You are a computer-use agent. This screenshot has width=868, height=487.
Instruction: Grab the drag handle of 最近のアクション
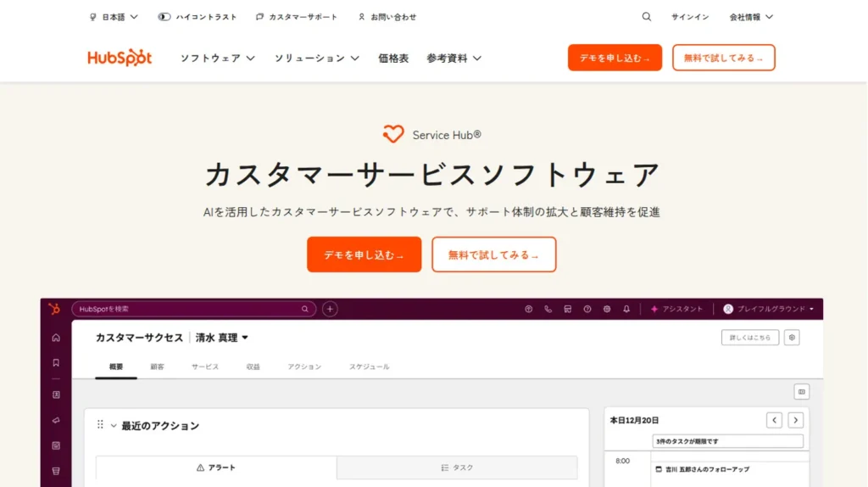[x=100, y=424]
